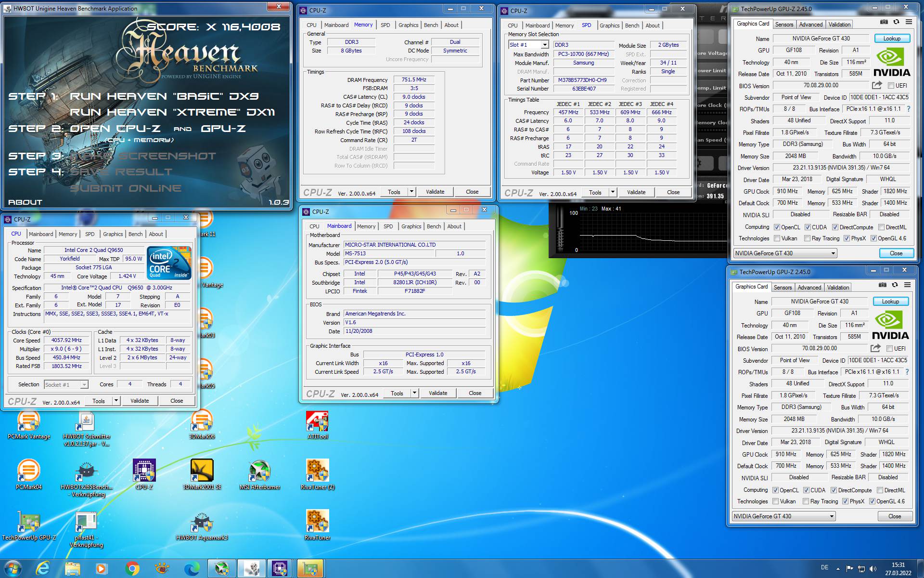Select the TechPowerUp GPU-Z desktop shortcut
Viewport: 924px width, 578px height.
point(29,525)
